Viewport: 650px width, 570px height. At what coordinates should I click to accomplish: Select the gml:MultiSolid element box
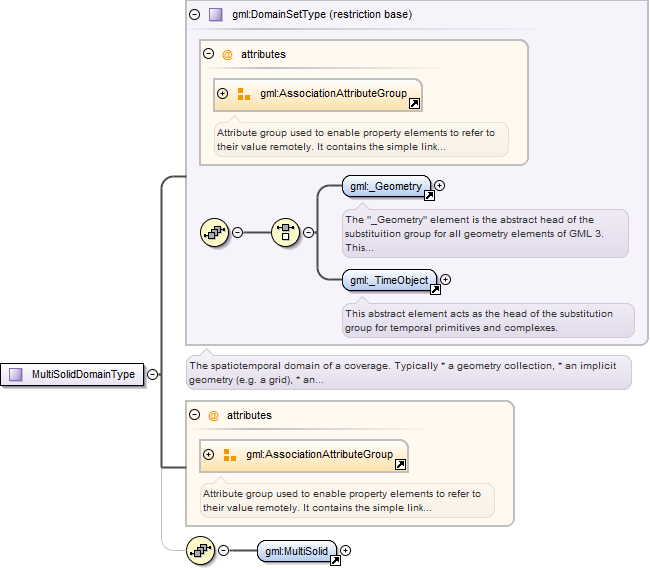(x=297, y=551)
